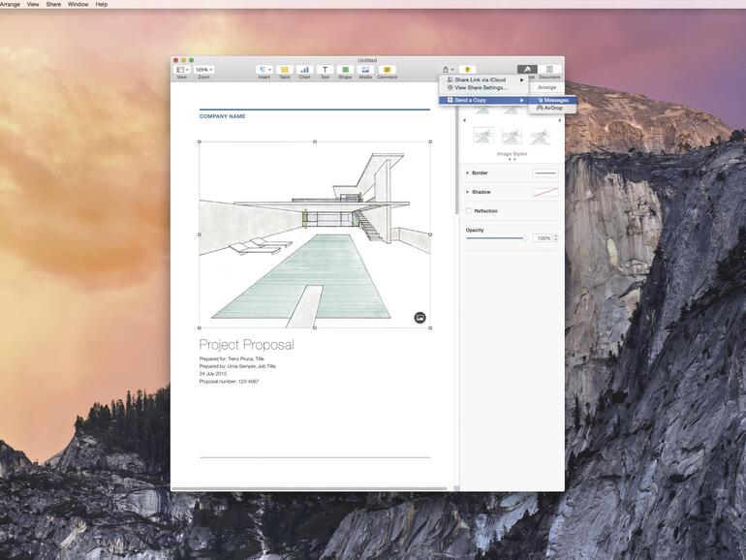Open the Media browser icon
Image resolution: width=746 pixels, height=560 pixels.
point(365,70)
